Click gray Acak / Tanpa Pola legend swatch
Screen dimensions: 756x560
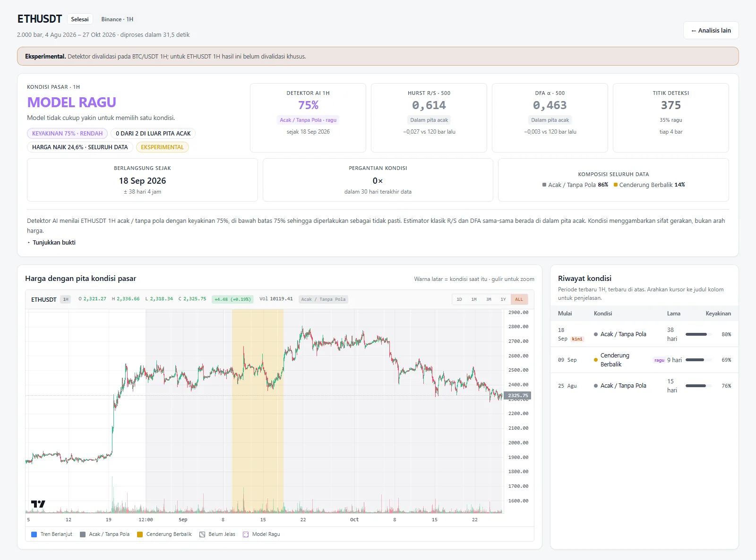pyautogui.click(x=83, y=535)
